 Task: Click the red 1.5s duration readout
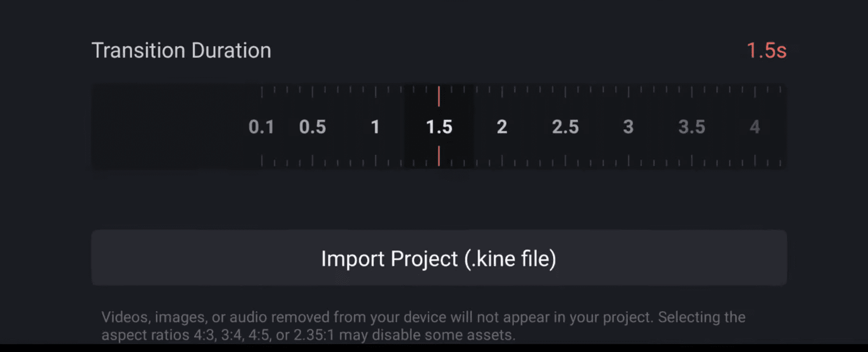tap(766, 51)
